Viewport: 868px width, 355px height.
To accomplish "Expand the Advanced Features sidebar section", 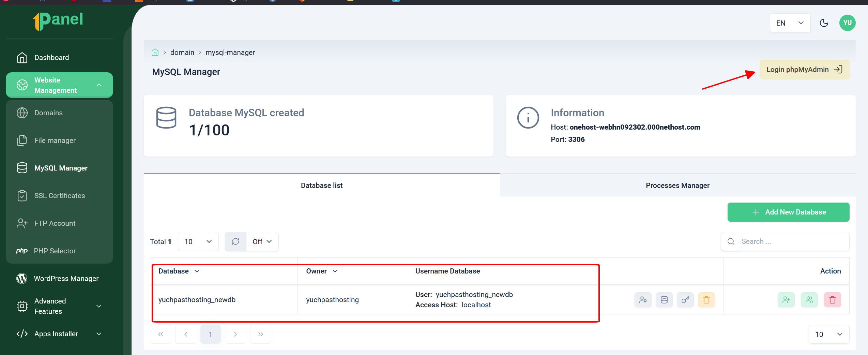I will (x=59, y=306).
